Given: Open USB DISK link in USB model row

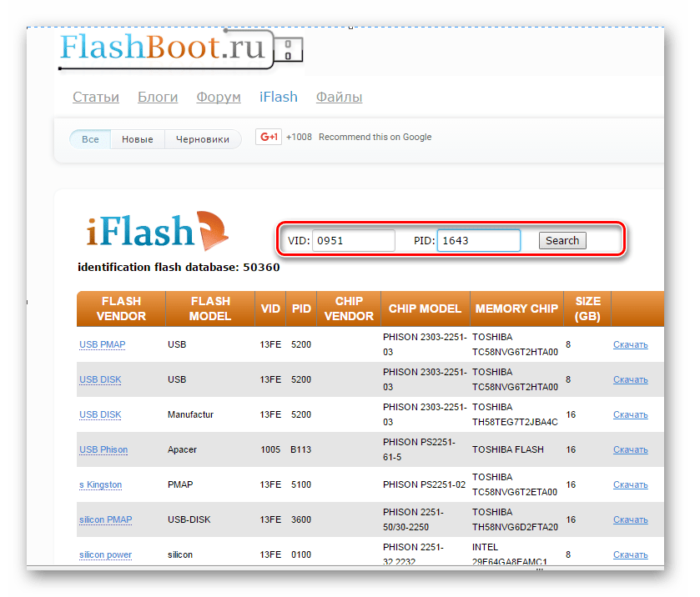Looking at the screenshot, I should click(100, 379).
